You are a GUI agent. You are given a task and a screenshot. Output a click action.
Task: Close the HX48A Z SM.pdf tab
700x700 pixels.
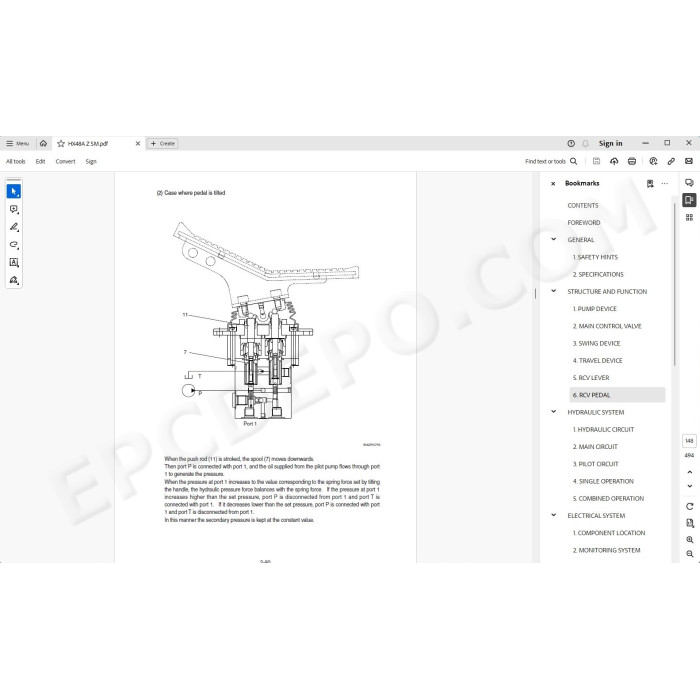pos(138,143)
